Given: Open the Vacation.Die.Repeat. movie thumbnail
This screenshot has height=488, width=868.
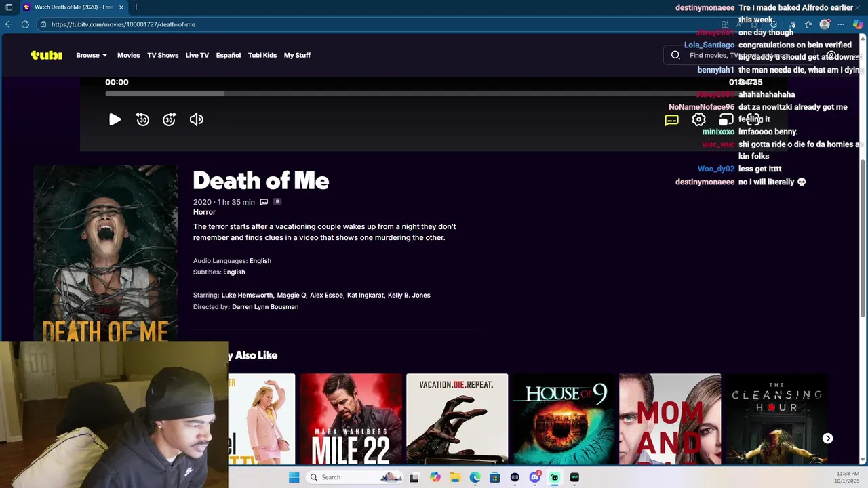Looking at the screenshot, I should (x=457, y=419).
